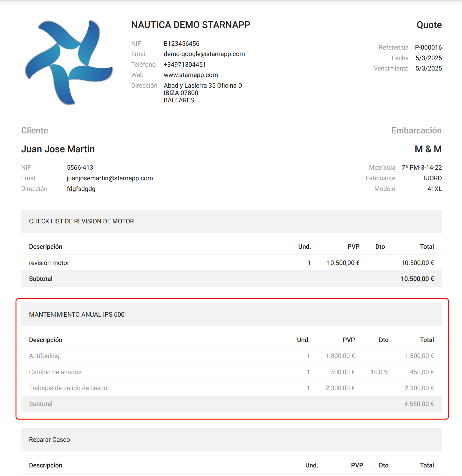This screenshot has width=462, height=476.
Task: Click PVP 10.500,00 € in revisión motor row
Action: 343,263
